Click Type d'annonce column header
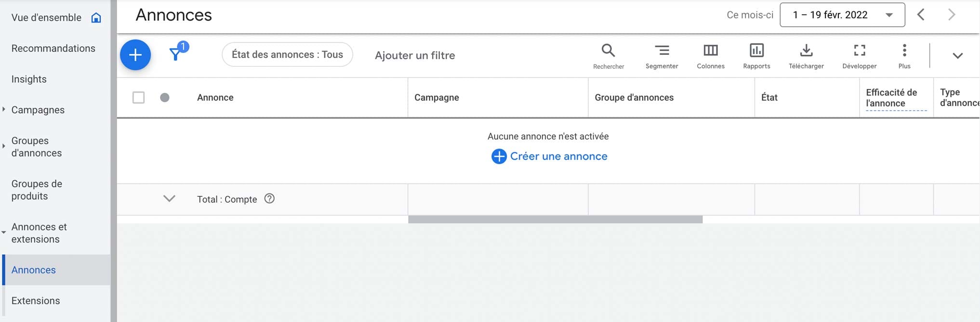Screen dimensions: 980x322 959,98
